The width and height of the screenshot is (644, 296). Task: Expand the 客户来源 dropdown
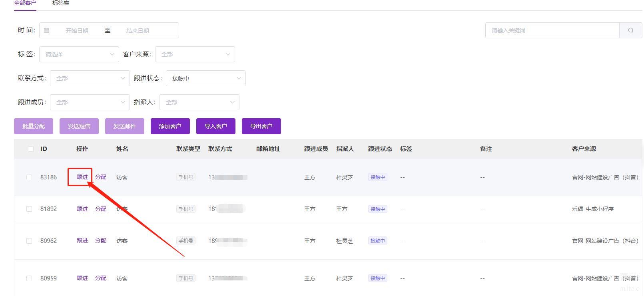(x=195, y=54)
